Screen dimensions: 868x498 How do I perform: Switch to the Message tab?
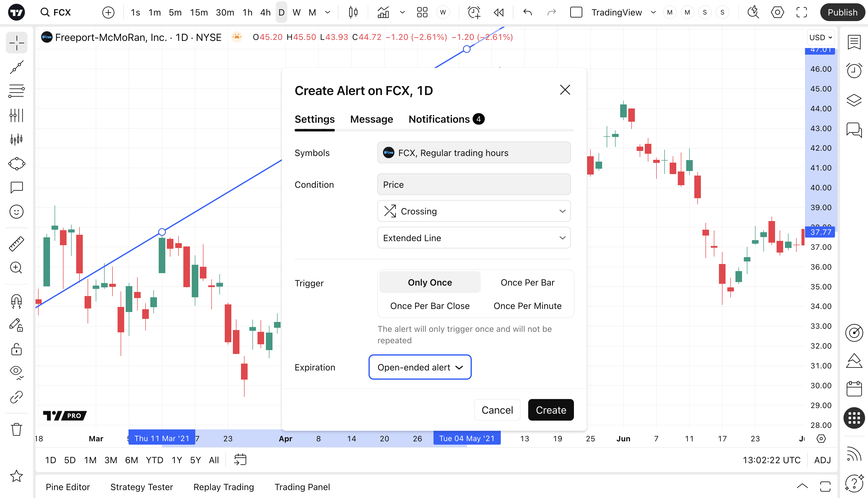(x=371, y=119)
